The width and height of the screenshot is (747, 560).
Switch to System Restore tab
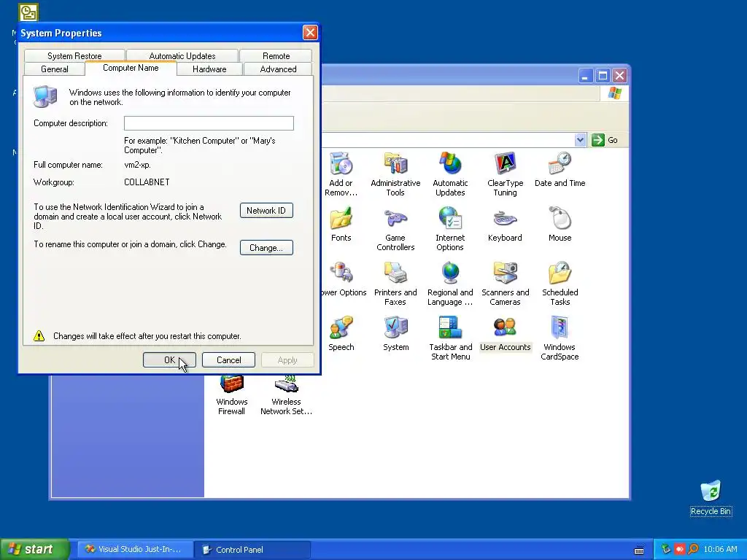[74, 55]
